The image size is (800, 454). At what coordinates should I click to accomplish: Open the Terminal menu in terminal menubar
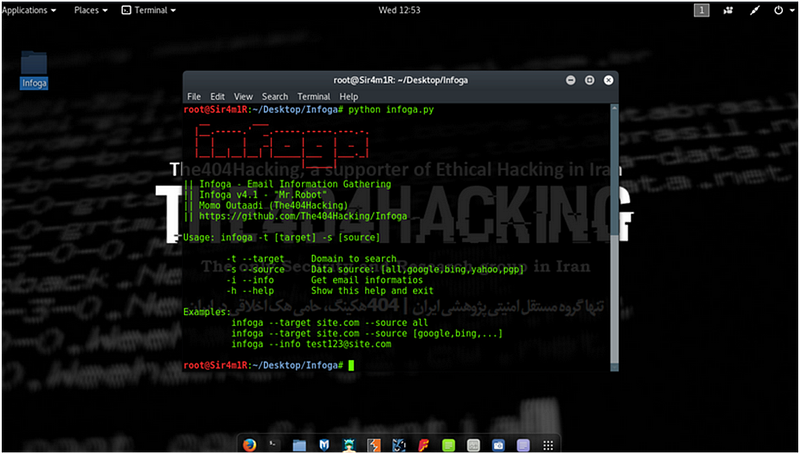click(x=314, y=96)
